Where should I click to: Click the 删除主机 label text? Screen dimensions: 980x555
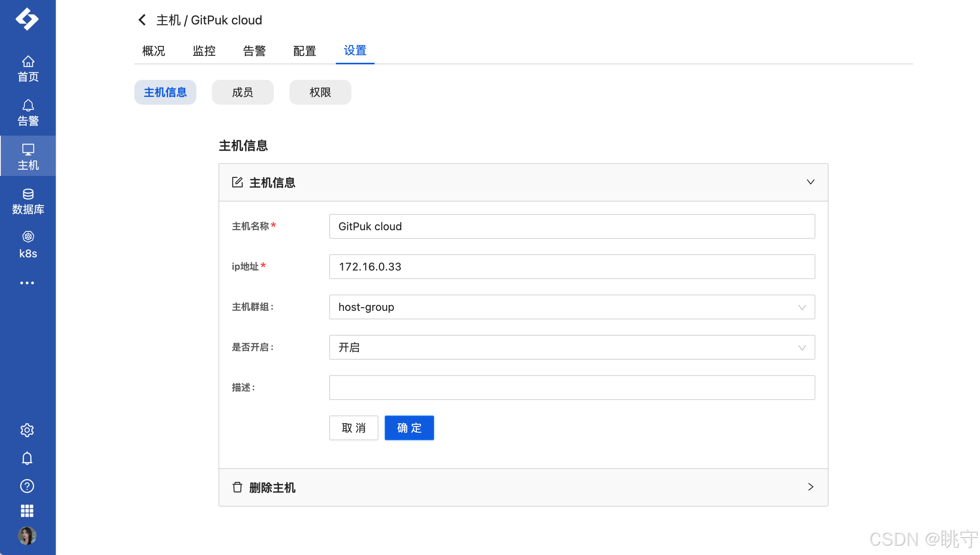coord(272,488)
